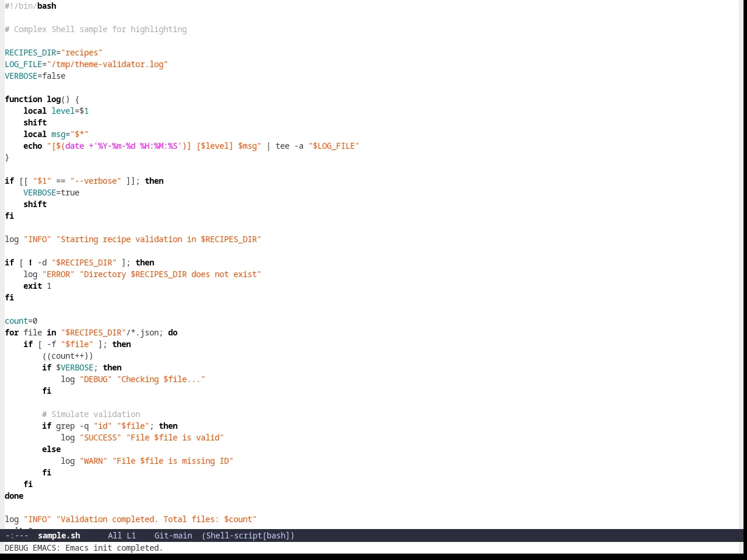
Task: Click the "Validation completed" log string
Action: (156, 519)
